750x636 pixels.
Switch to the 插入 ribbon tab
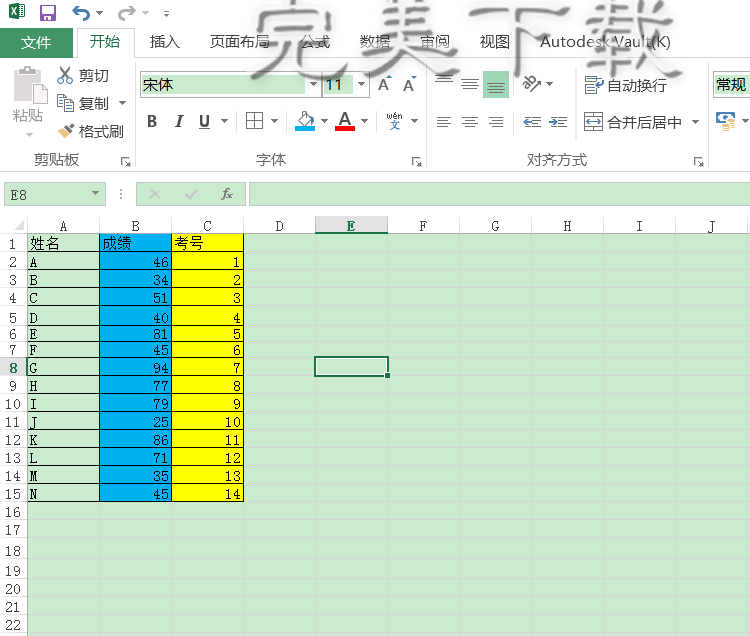click(x=165, y=42)
